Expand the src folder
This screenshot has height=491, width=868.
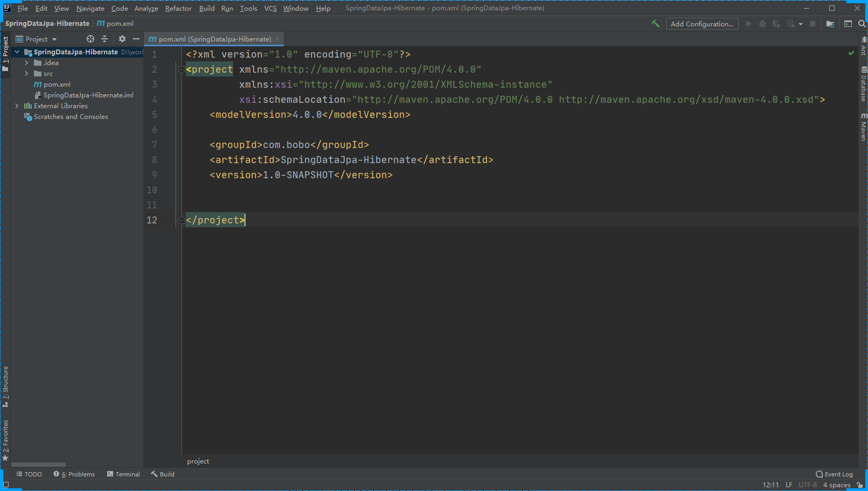click(x=26, y=74)
